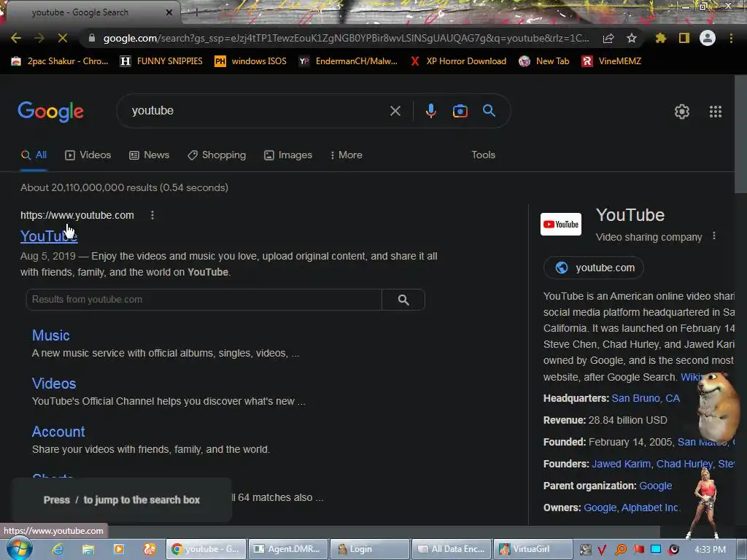The image size is (747, 560).
Task: Switch to the VirtuaGirl taskbar window
Action: click(533, 549)
